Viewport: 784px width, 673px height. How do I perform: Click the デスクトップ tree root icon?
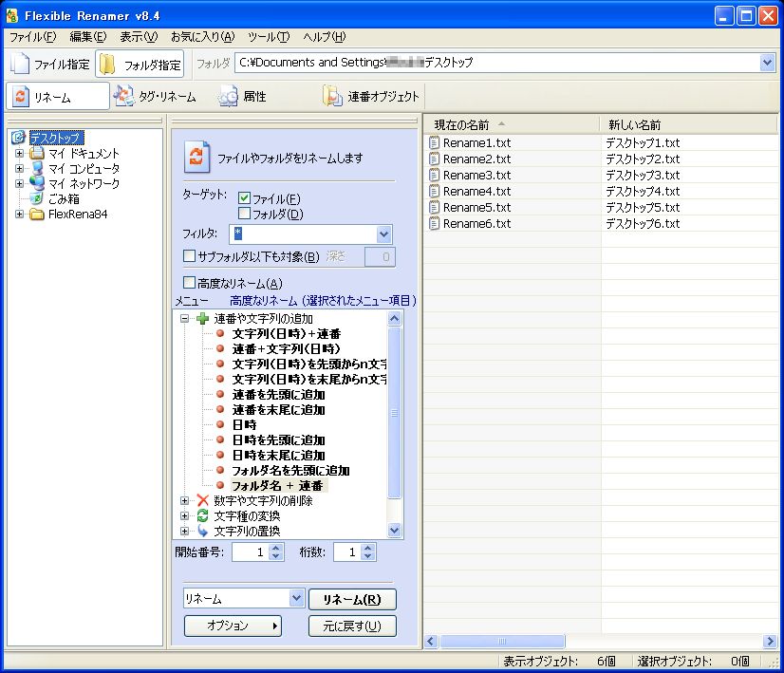[x=18, y=137]
